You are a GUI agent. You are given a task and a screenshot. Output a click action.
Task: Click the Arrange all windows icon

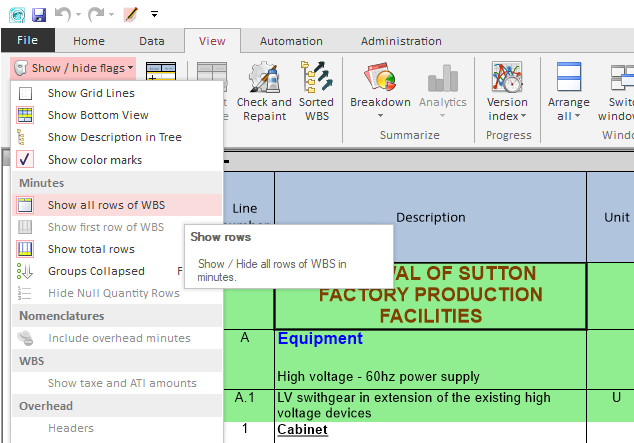coord(568,78)
